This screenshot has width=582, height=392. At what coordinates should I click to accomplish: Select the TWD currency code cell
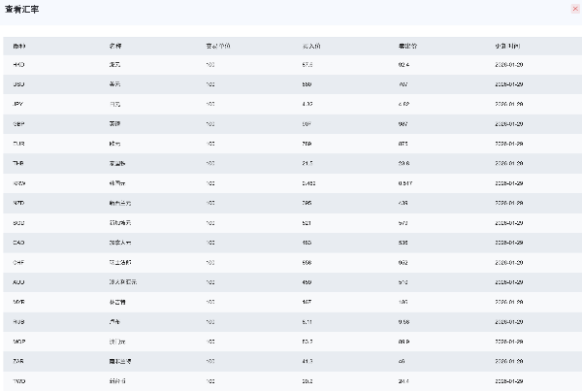pos(19,381)
